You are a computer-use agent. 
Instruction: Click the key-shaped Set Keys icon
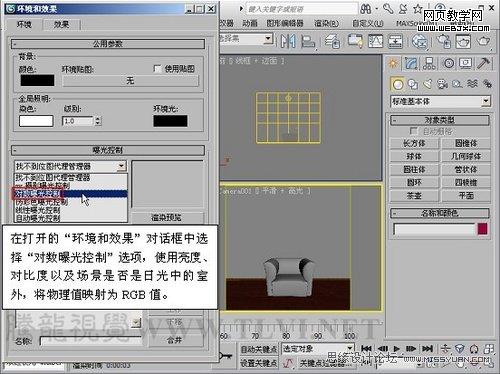(226, 356)
